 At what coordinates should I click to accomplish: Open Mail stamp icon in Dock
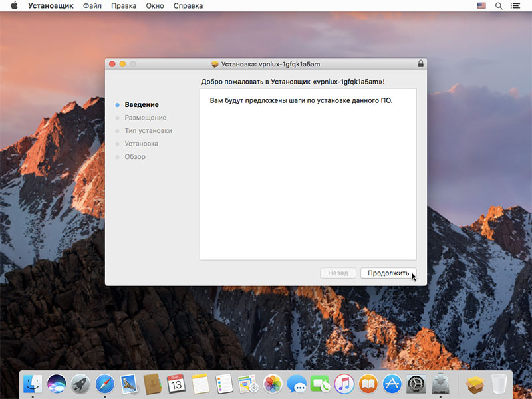128,384
